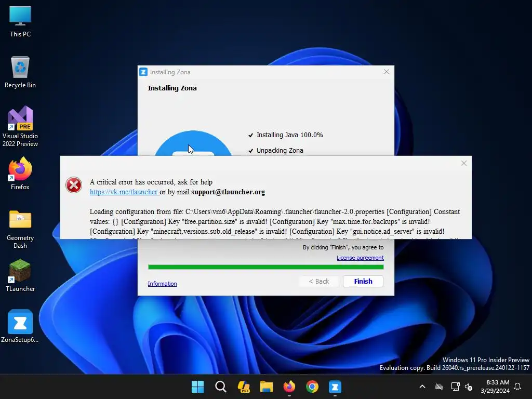This screenshot has height=399, width=532.
Task: Open the License agreement link
Action: click(x=360, y=258)
